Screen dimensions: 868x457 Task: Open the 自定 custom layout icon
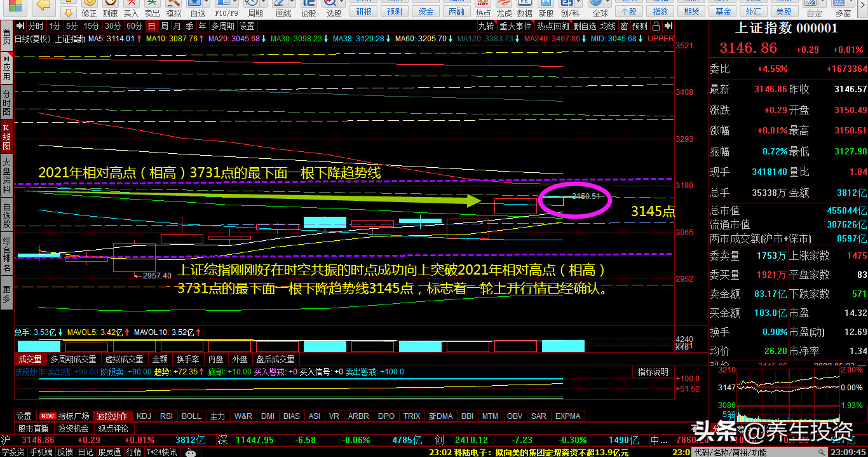pos(814,8)
